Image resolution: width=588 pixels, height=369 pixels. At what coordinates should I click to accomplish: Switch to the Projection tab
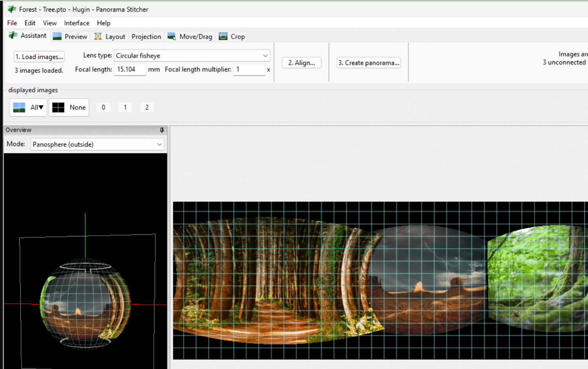tap(146, 36)
